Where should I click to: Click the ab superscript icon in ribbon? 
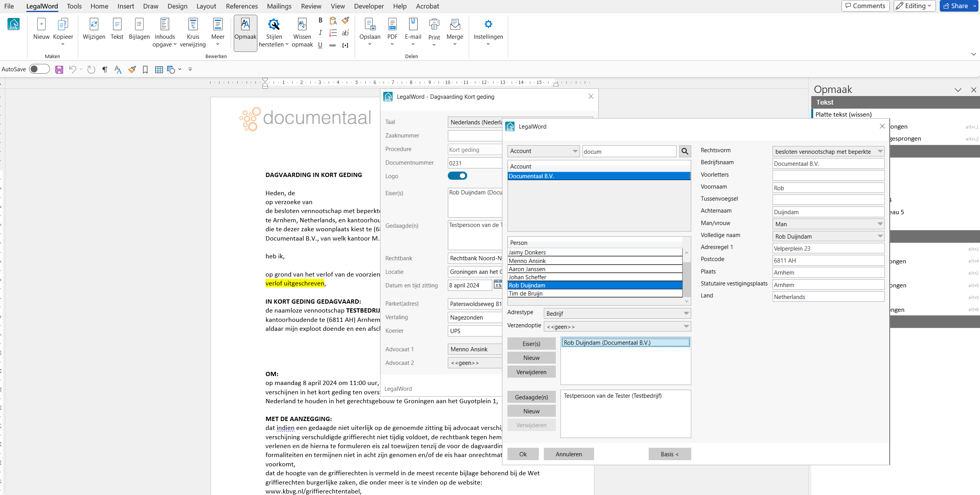click(x=345, y=33)
